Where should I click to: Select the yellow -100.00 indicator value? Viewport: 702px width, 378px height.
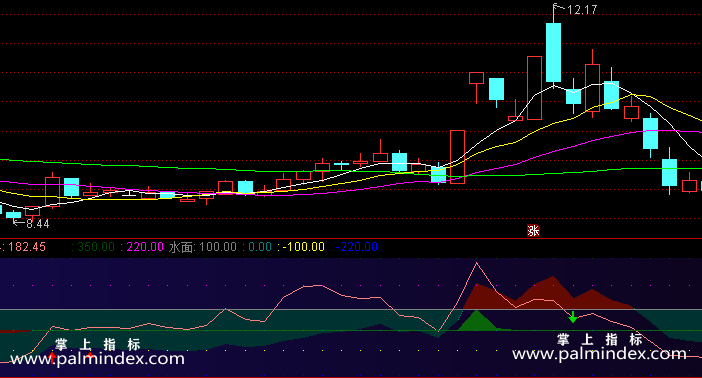(x=303, y=247)
